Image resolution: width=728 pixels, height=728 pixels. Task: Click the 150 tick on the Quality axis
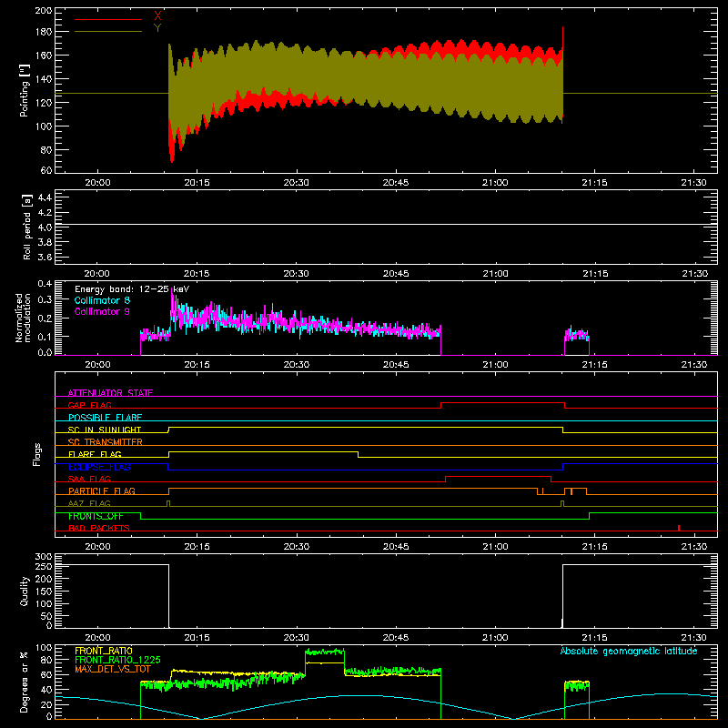click(44, 591)
